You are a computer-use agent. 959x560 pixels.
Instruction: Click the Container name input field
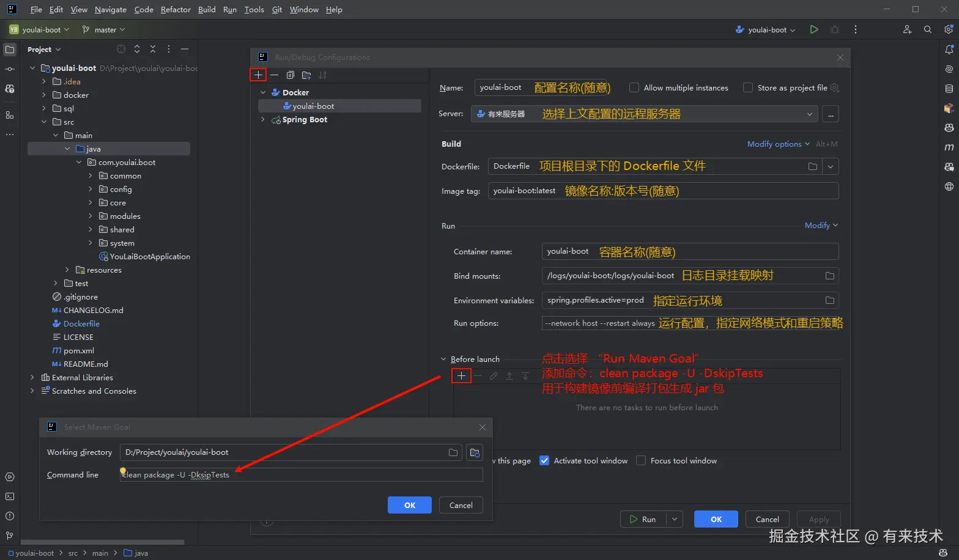[690, 251]
